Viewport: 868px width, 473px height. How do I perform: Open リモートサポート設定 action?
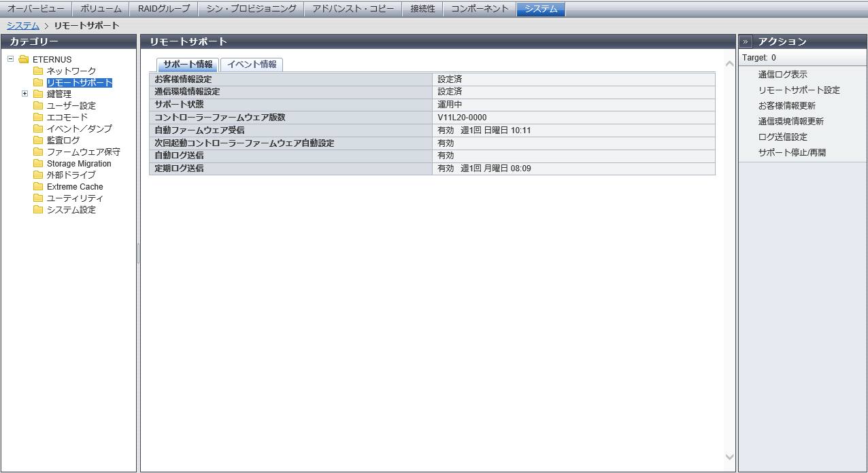click(799, 90)
